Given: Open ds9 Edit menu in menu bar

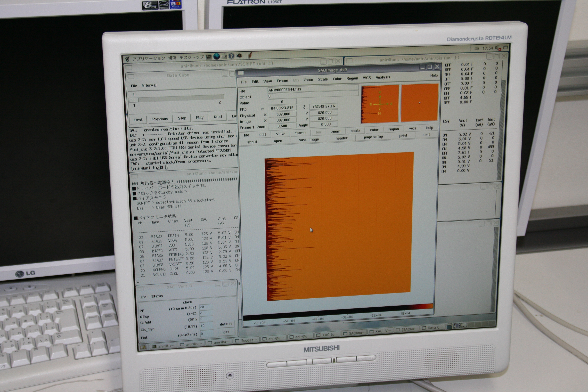Looking at the screenshot, I should [255, 81].
